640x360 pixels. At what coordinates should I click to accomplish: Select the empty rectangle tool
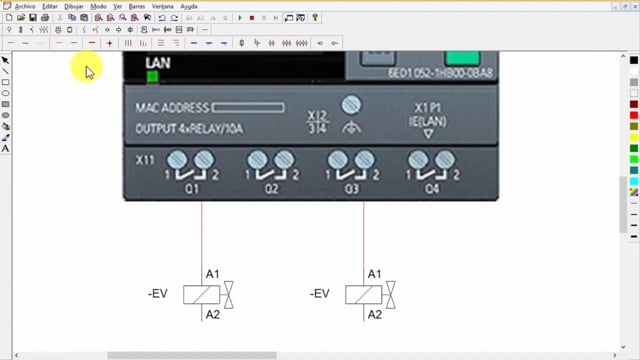coord(5,82)
